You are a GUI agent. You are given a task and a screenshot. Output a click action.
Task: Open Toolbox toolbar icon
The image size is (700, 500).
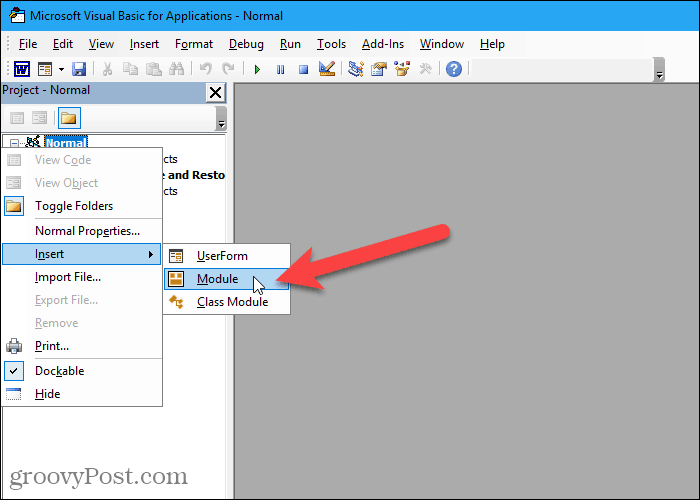coord(425,69)
